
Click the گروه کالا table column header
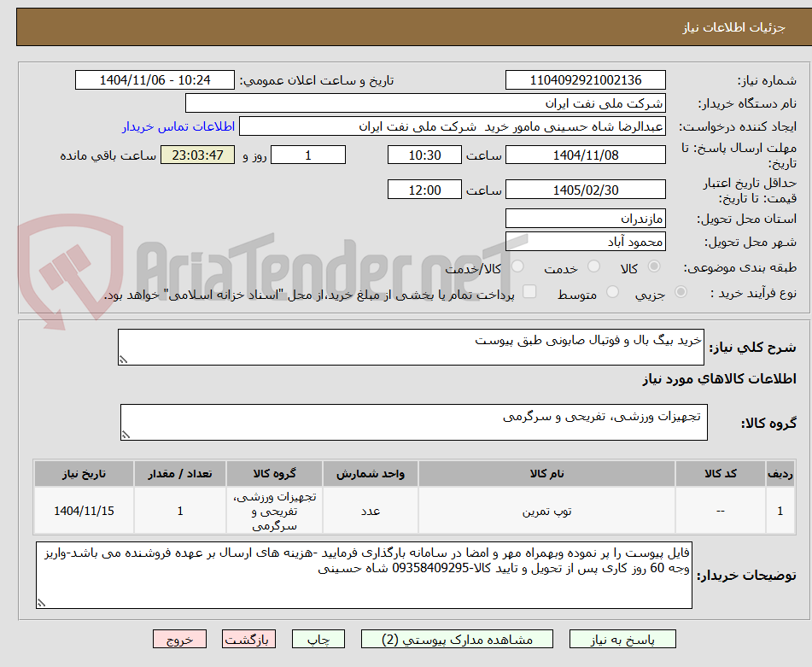[274, 474]
